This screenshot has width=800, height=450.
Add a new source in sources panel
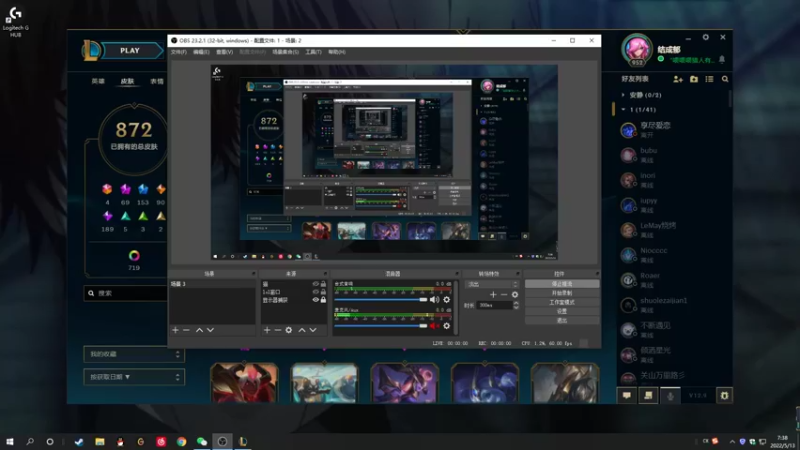click(267, 330)
